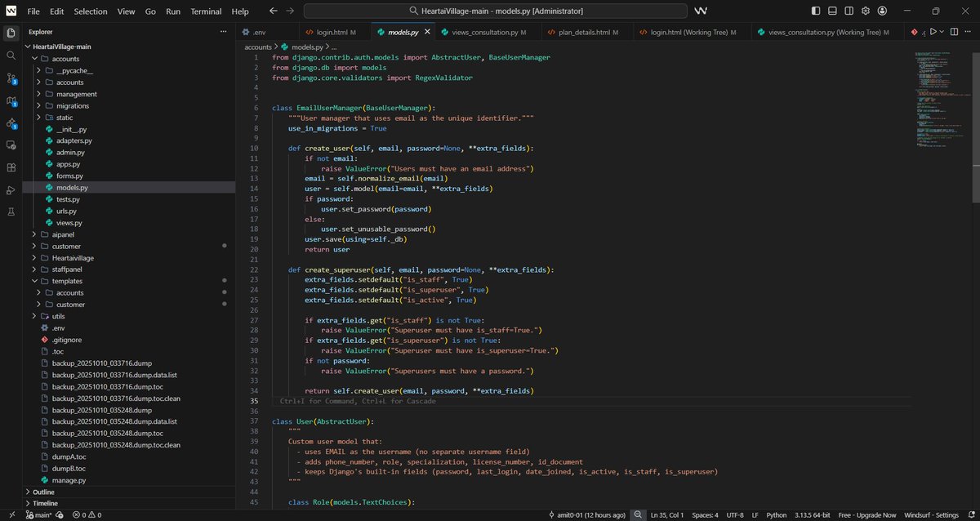The height and width of the screenshot is (521, 980).
Task: Click Ln 35, Col 1 cursor position
Action: [668, 515]
